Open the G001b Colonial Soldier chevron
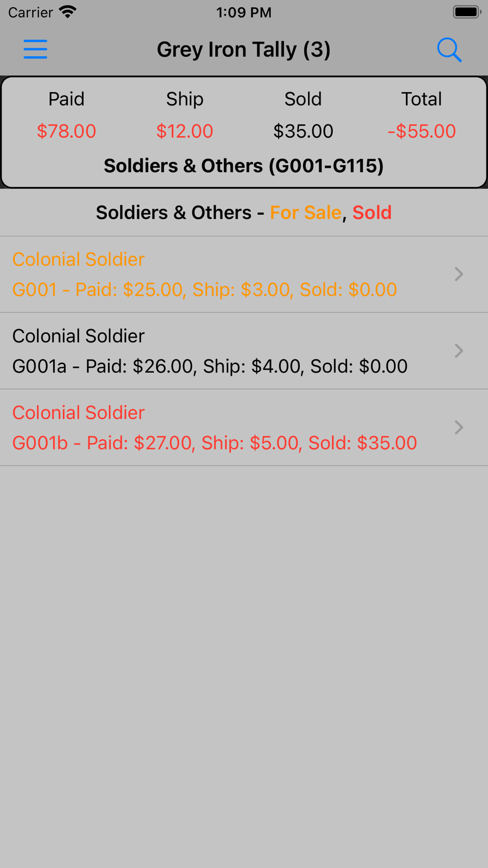This screenshot has width=488, height=868. click(459, 427)
